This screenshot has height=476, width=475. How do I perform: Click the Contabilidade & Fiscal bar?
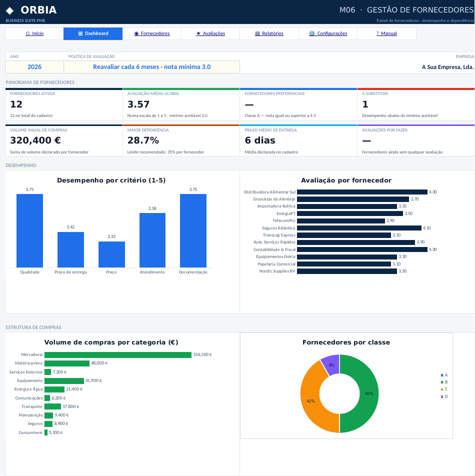tap(362, 249)
